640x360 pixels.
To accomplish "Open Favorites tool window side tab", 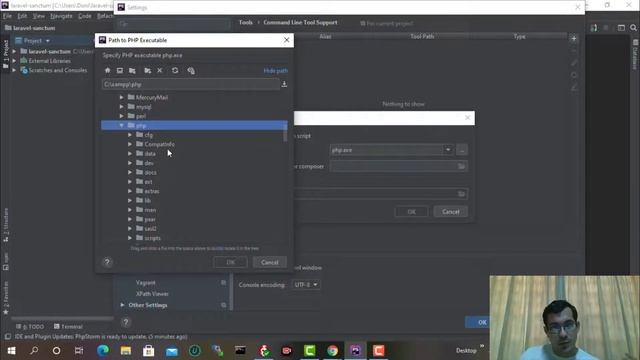I will [6, 298].
